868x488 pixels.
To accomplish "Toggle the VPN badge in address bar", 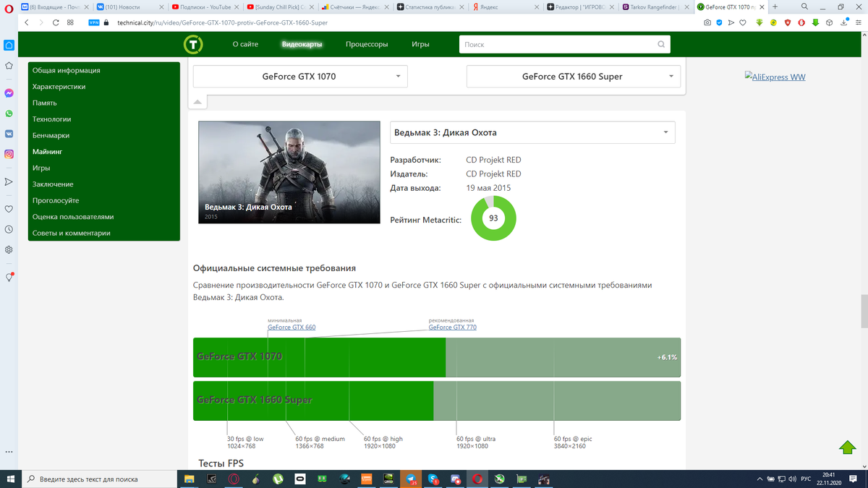I will click(x=93, y=22).
